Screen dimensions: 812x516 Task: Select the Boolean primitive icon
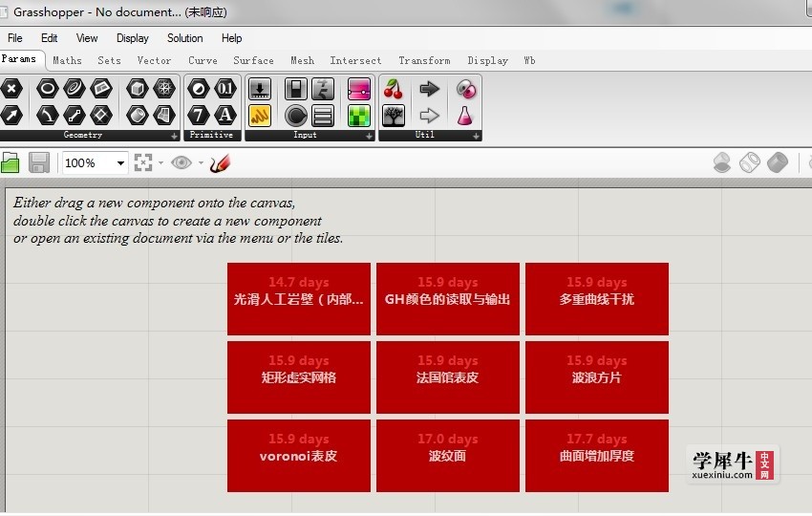coord(199,89)
